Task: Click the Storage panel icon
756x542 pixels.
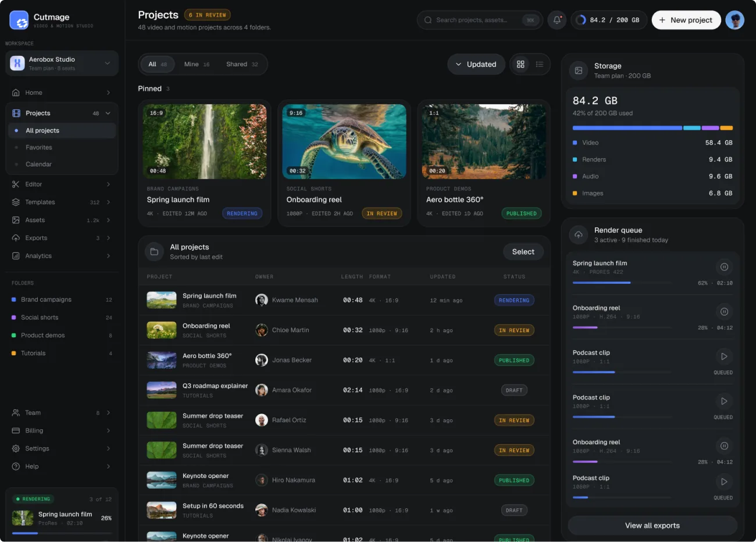Action: 578,70
